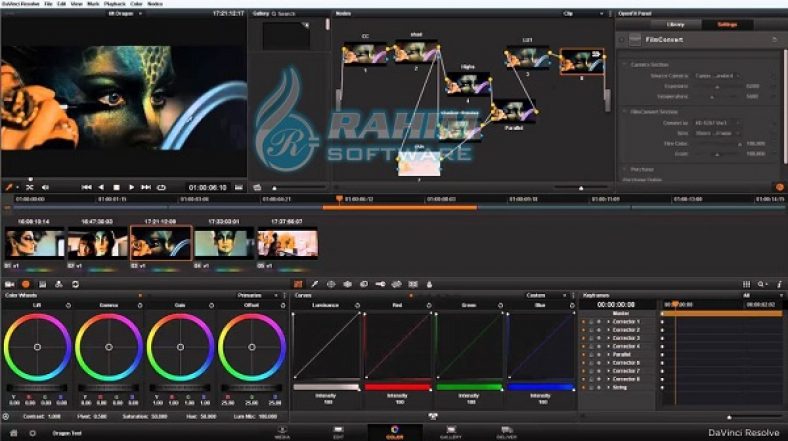Open the Sizing palette icon

(397, 284)
